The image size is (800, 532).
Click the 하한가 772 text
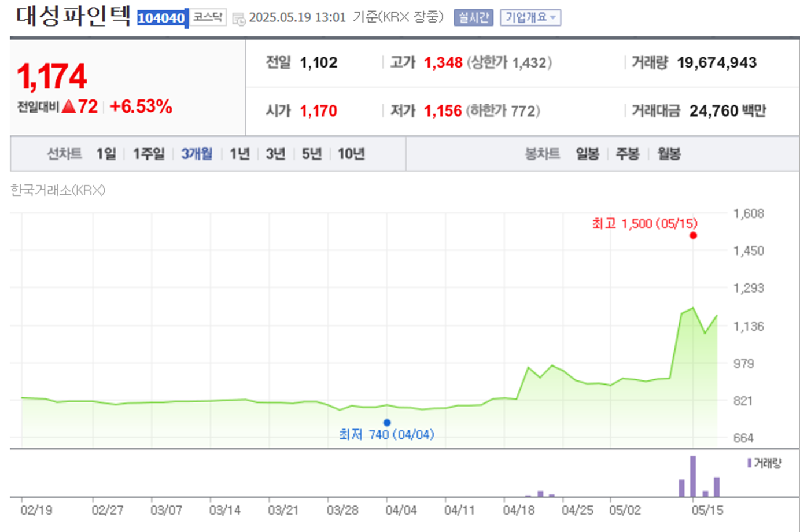coord(503,111)
